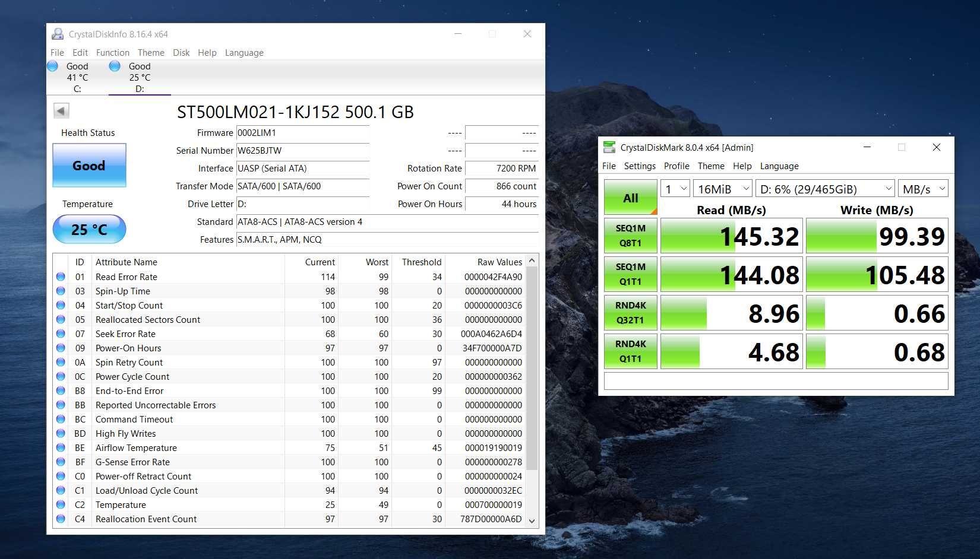Select the D: drive status orb
Viewport: 980px width, 559px height.
point(115,66)
